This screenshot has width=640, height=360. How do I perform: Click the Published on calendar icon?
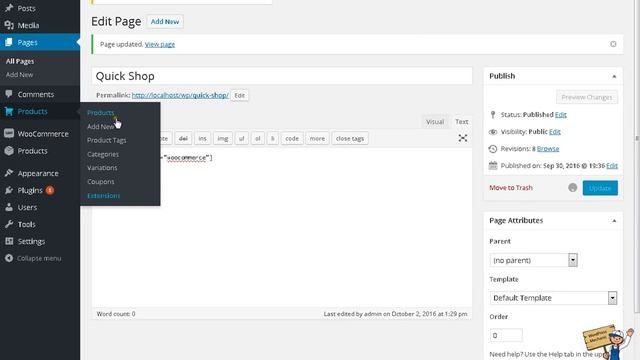click(x=493, y=166)
